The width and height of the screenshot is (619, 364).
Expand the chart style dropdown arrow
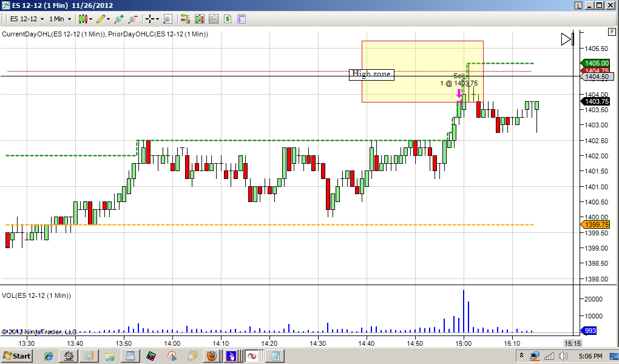click(x=91, y=19)
